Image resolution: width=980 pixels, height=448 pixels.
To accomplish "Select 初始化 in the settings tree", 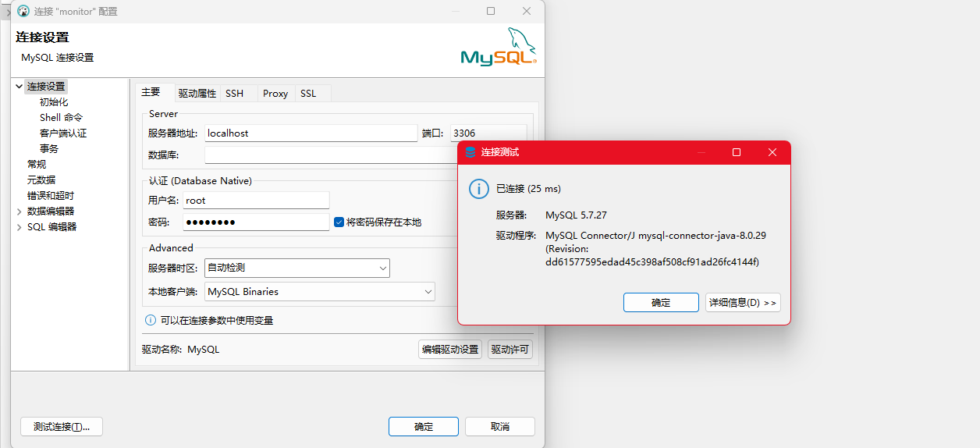I will (54, 102).
